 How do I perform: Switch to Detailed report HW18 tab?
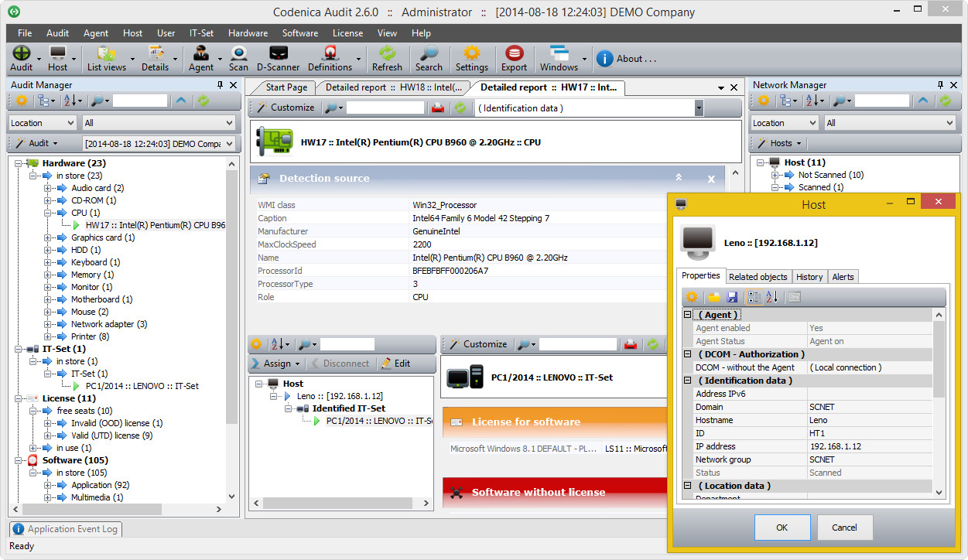[393, 87]
